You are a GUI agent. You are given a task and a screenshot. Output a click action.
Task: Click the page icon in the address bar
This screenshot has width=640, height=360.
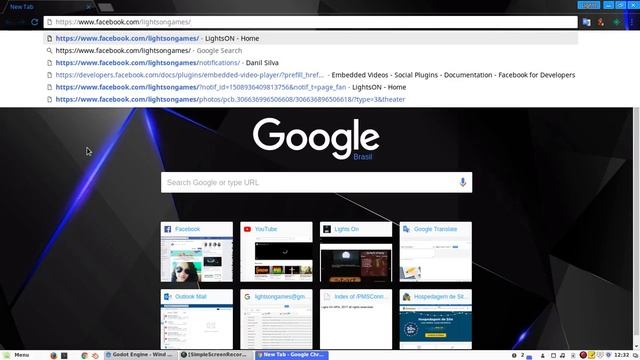click(49, 22)
